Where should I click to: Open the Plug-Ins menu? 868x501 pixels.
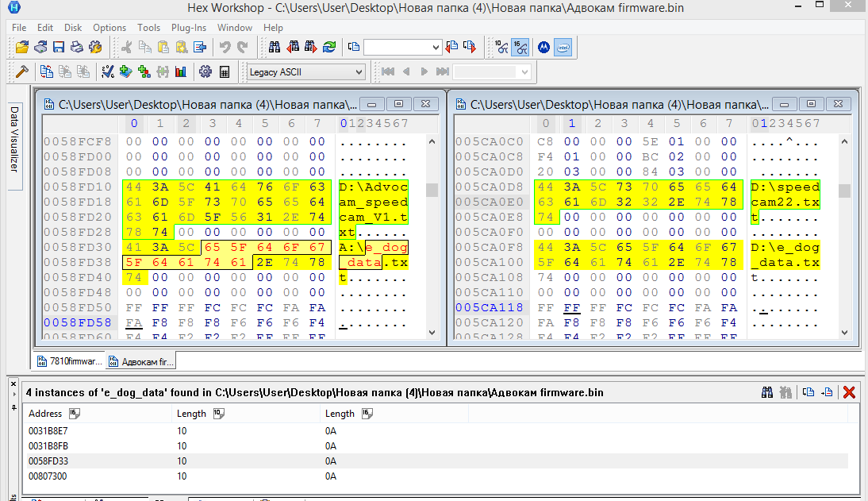[x=189, y=28]
